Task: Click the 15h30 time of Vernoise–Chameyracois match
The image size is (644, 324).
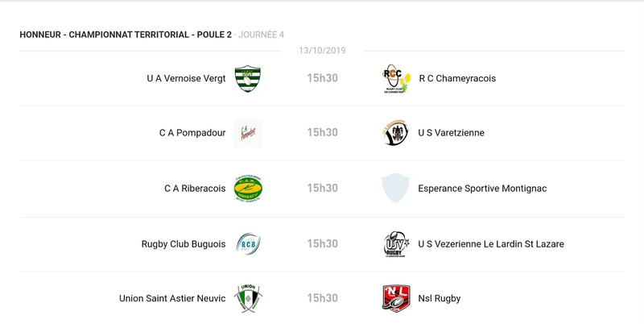Action: [x=322, y=78]
